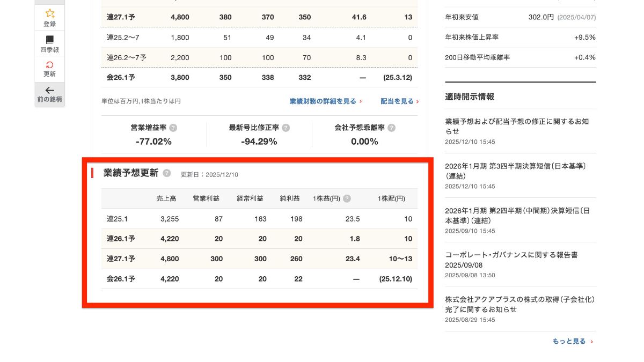
Task: Click the 更新 refresh icon
Action: point(49,65)
